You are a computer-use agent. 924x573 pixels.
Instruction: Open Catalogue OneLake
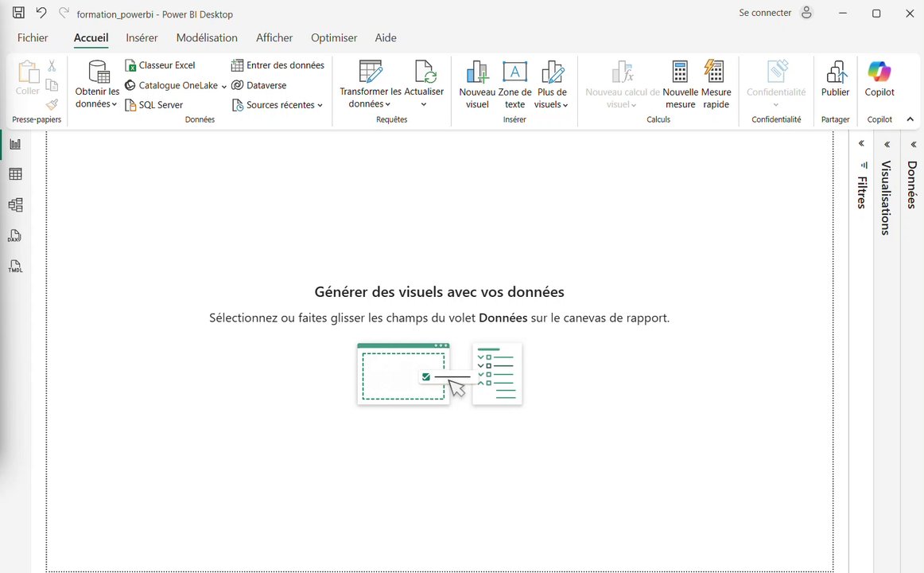pos(171,85)
